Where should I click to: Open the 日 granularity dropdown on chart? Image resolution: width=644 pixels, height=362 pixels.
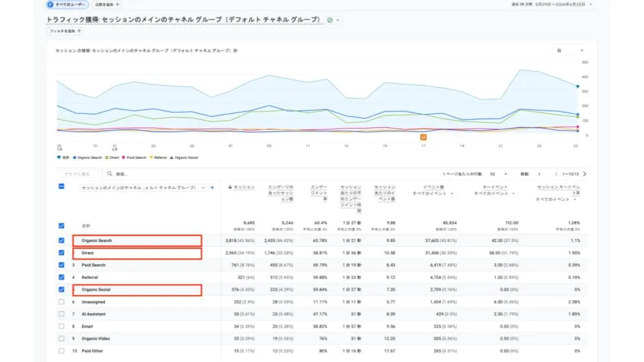click(570, 50)
